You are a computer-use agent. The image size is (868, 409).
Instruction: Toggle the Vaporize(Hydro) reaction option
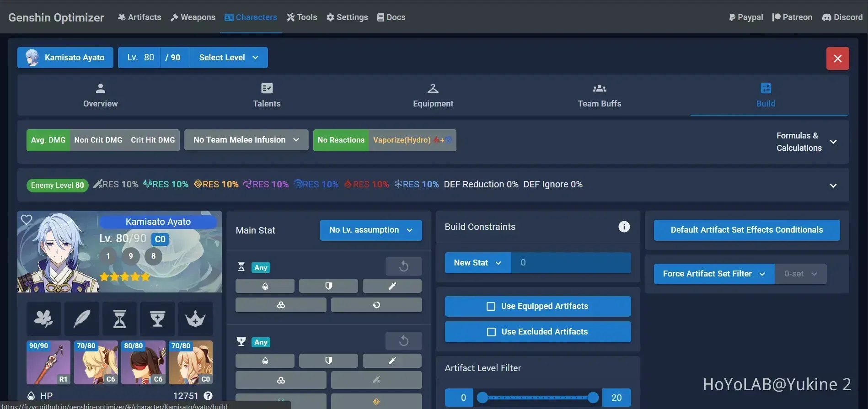click(412, 140)
